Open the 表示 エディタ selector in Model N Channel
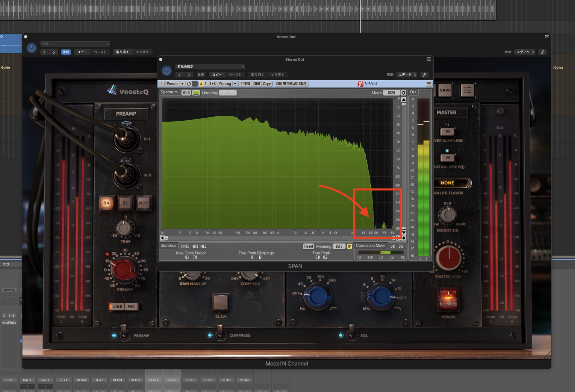This screenshot has width=575, height=392. (525, 52)
